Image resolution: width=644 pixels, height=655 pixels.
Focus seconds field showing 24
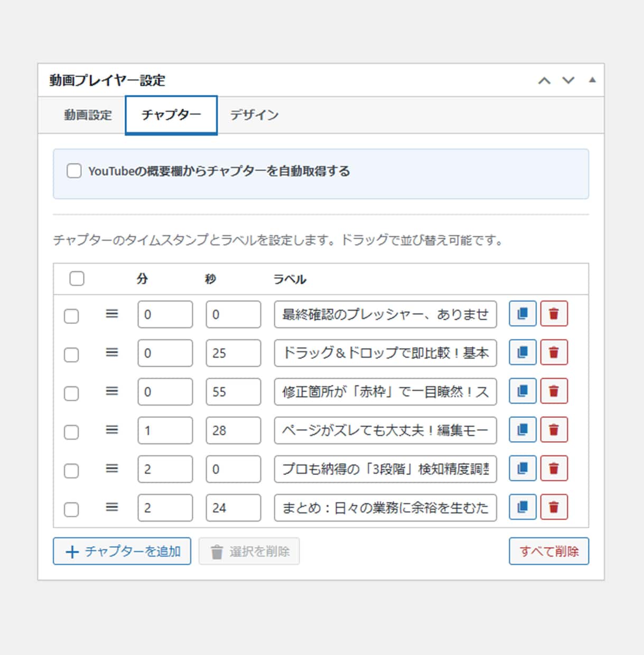(234, 507)
